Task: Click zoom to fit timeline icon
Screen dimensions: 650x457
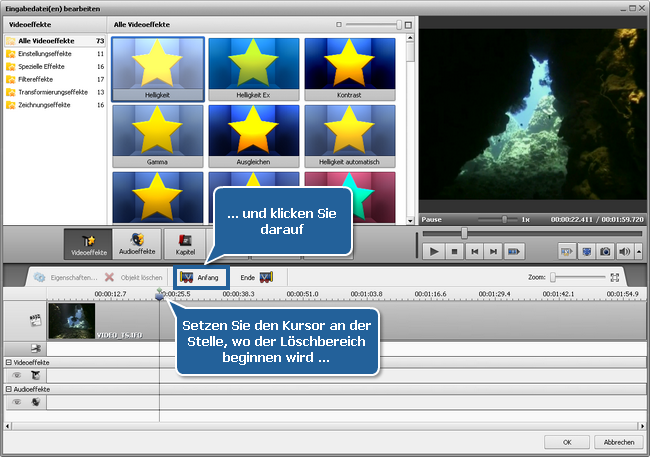Action: [615, 277]
